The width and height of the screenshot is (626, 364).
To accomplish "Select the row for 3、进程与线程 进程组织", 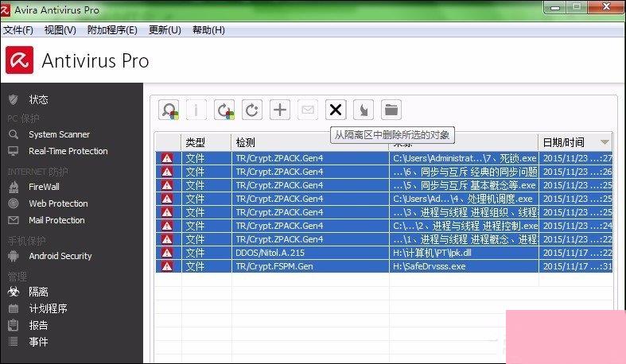I will (384, 212).
